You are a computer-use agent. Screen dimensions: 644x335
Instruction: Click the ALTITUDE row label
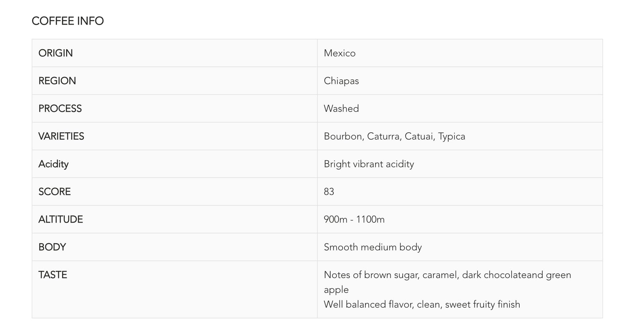point(61,219)
